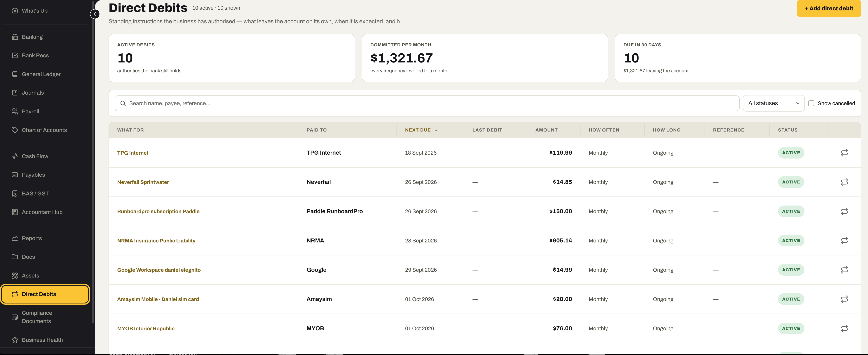
Task: Click the search name, payee, reference field
Action: point(427,103)
